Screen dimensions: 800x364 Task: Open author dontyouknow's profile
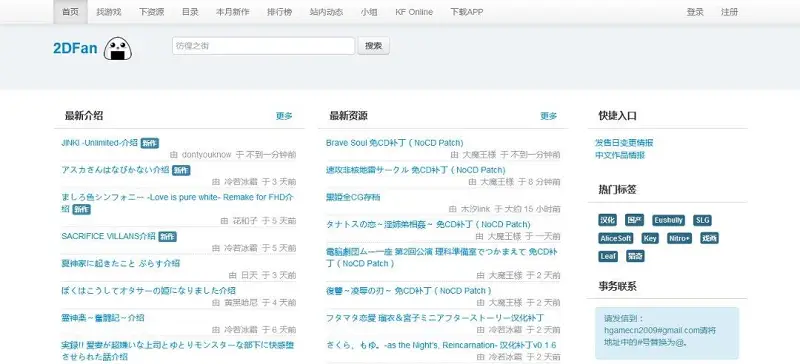(x=206, y=155)
